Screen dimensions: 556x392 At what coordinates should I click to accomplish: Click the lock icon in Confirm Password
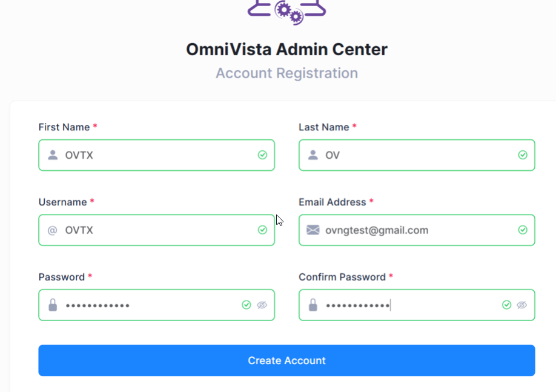313,305
